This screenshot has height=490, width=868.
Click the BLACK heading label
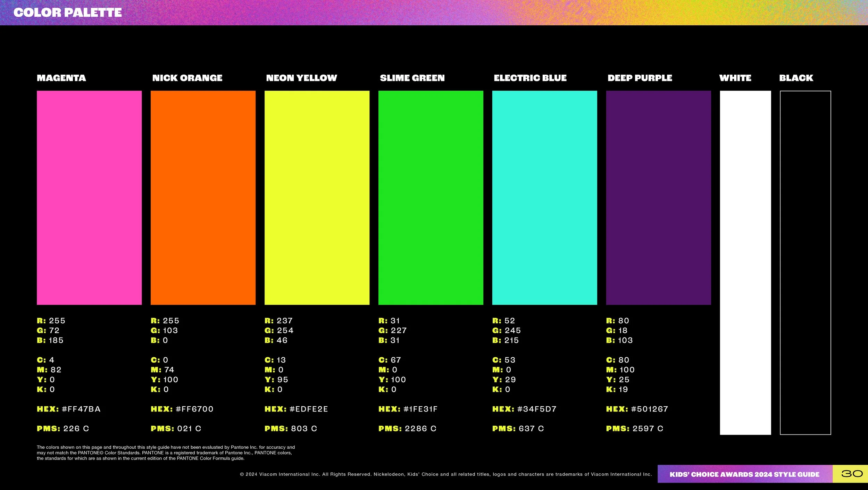pyautogui.click(x=796, y=78)
